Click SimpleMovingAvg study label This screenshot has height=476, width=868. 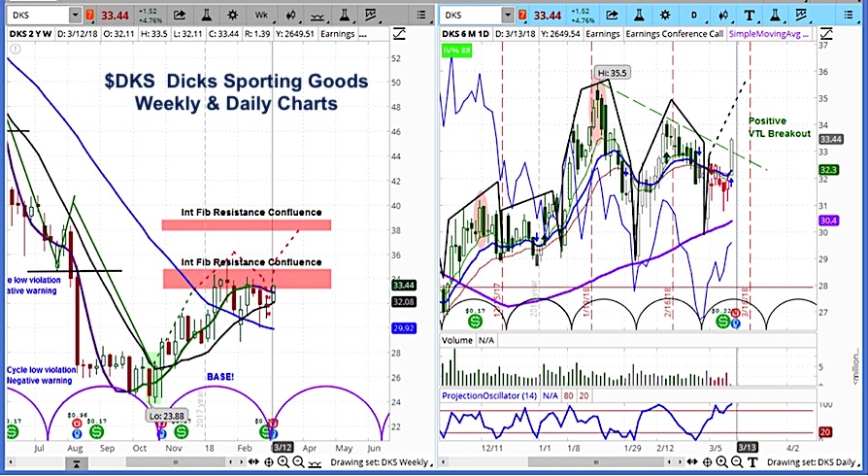point(770,34)
